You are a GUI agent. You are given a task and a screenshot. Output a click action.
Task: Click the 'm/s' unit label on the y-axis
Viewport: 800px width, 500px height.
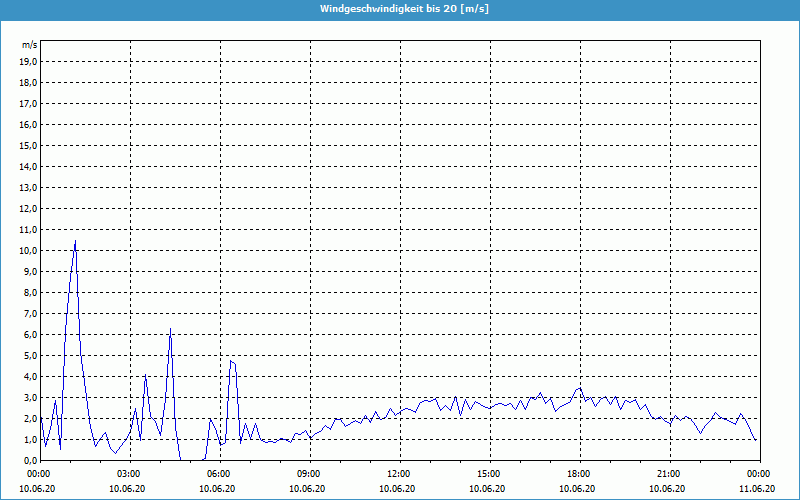29,45
